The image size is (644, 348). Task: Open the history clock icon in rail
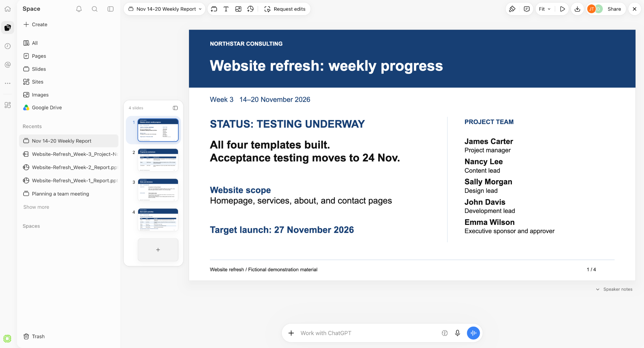click(8, 46)
